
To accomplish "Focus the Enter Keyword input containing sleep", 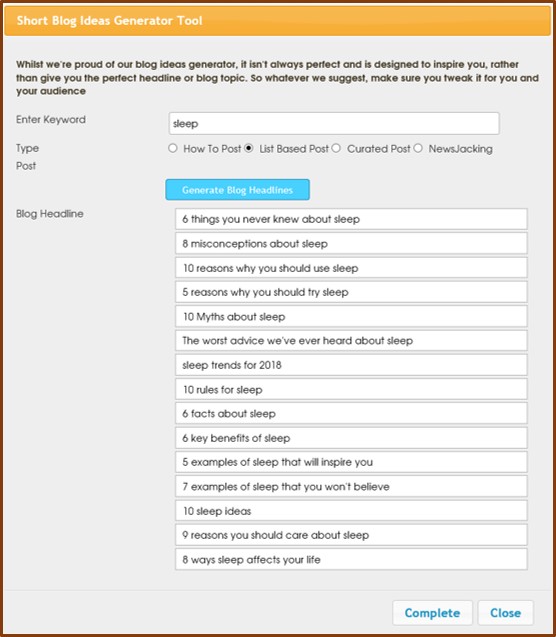I will 334,124.
